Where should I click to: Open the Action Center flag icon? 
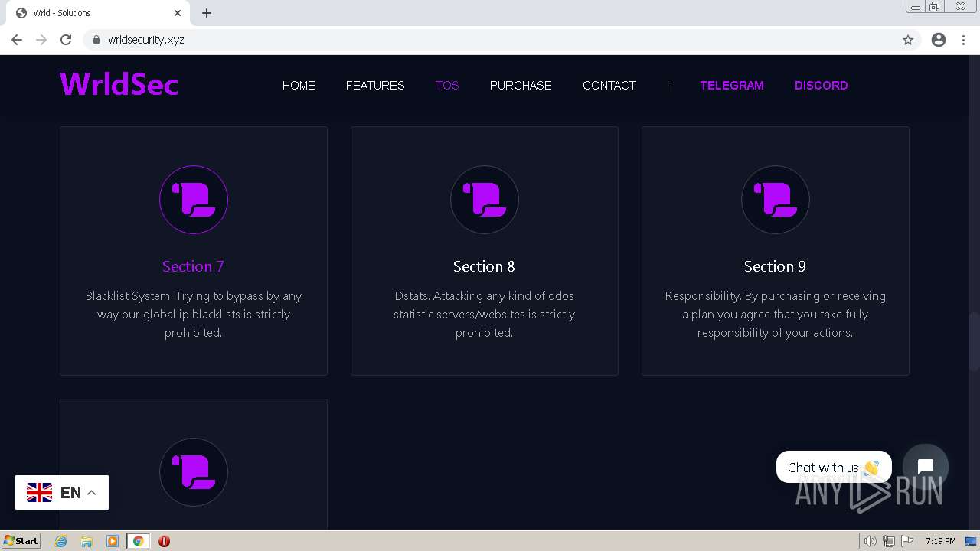[x=907, y=541]
